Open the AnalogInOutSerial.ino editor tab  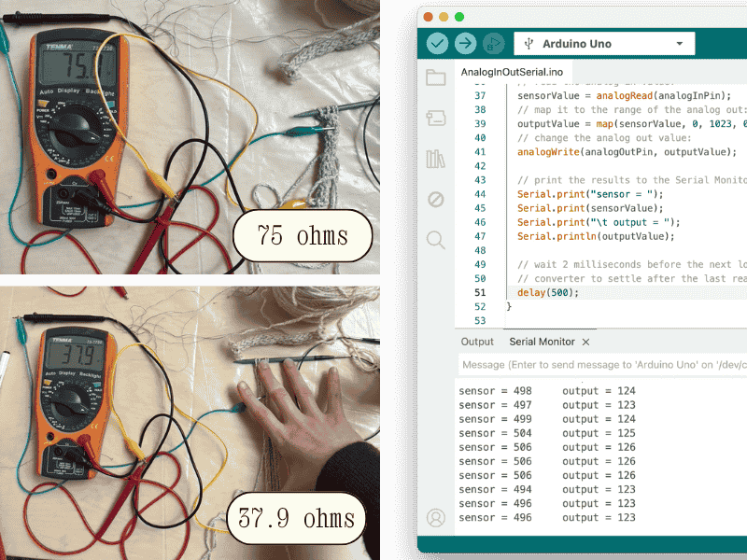[512, 73]
